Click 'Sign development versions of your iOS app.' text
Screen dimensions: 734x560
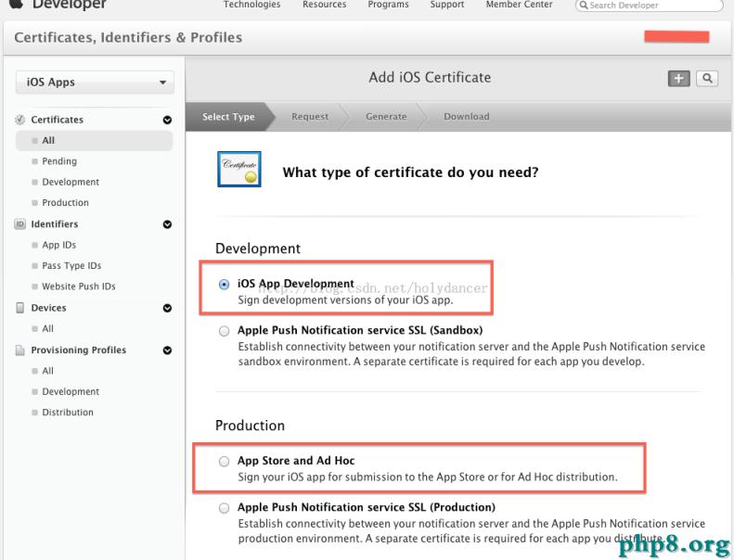[x=345, y=299]
